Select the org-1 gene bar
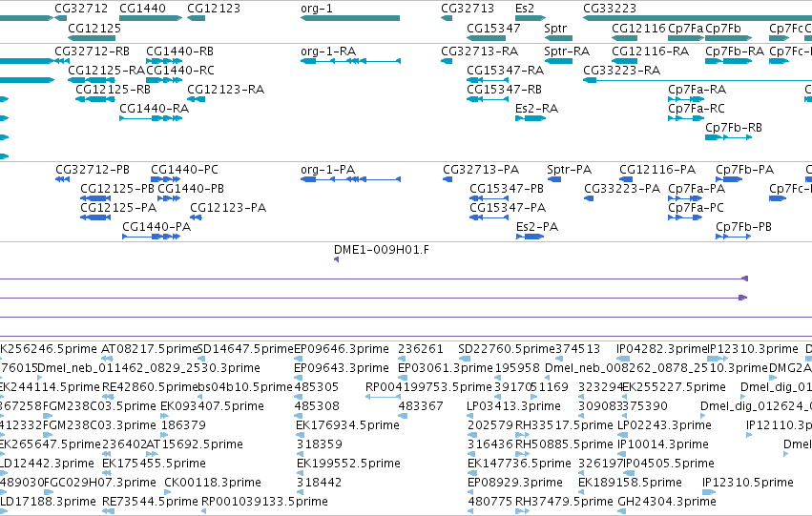The width and height of the screenshot is (812, 516). click(x=350, y=18)
